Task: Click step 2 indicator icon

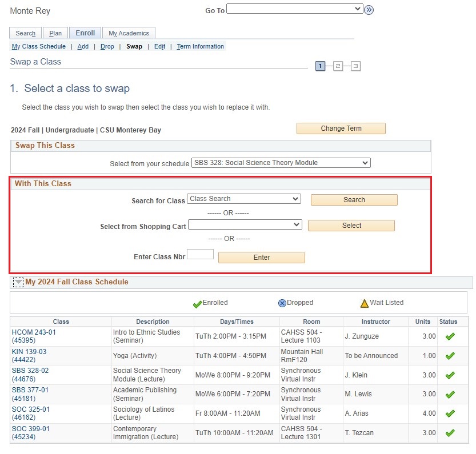Action: click(339, 66)
